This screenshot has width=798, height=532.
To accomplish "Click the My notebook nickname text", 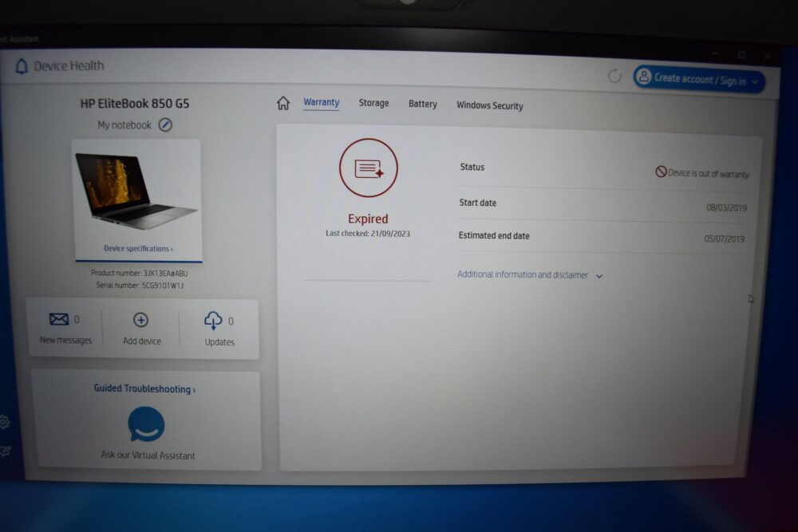I will [124, 124].
